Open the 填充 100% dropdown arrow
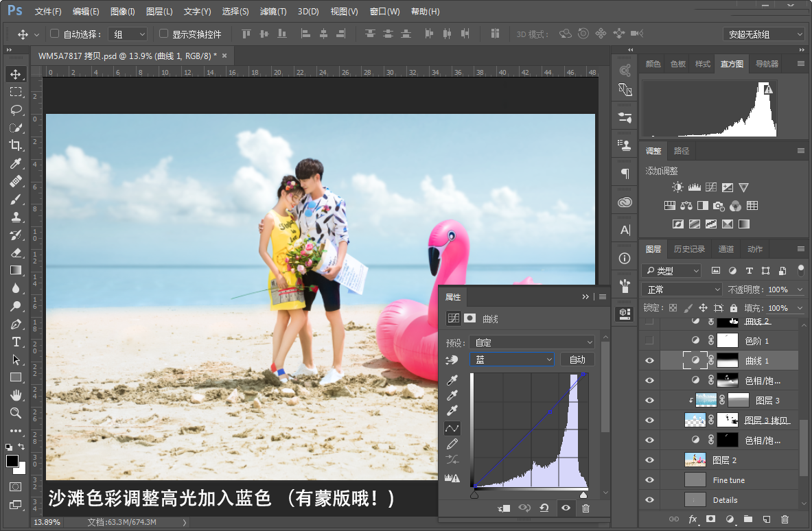 [800, 308]
